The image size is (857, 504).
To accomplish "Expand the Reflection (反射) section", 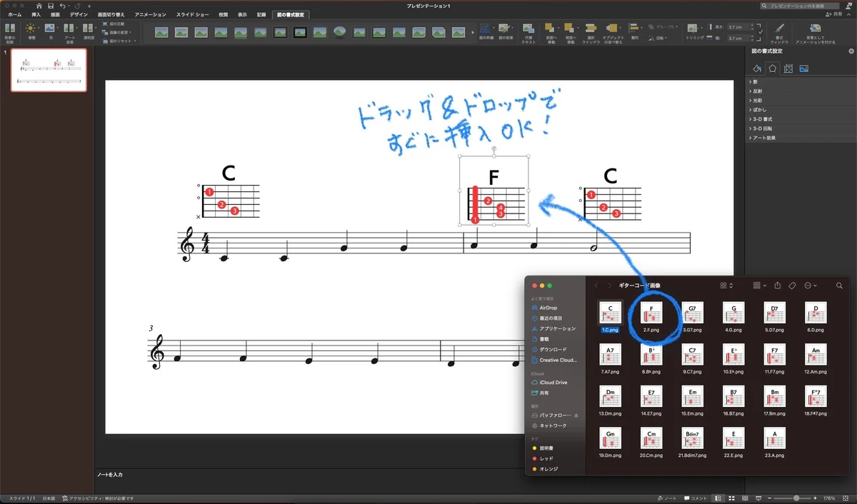I will coord(754,91).
